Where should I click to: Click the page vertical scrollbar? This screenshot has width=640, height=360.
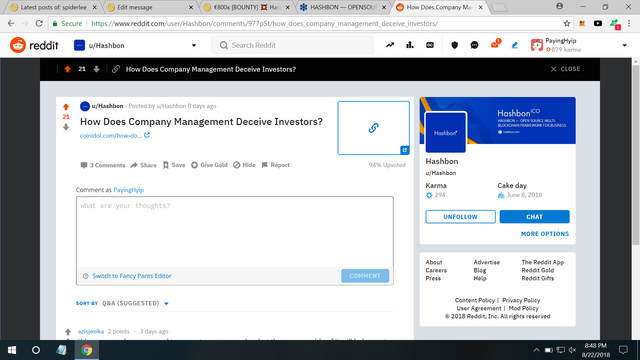(636, 155)
